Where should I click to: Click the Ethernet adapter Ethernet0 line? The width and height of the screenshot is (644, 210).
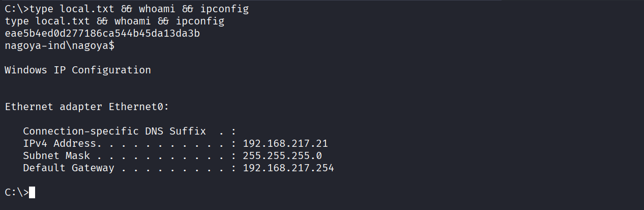click(86, 107)
